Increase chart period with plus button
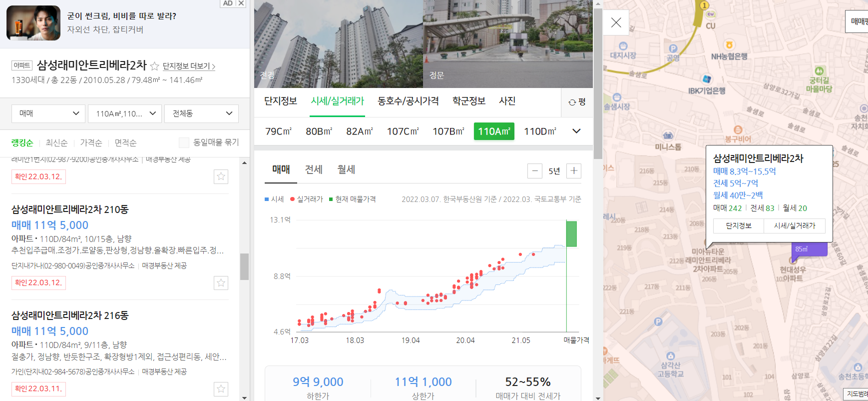This screenshot has width=868, height=401. tap(574, 171)
